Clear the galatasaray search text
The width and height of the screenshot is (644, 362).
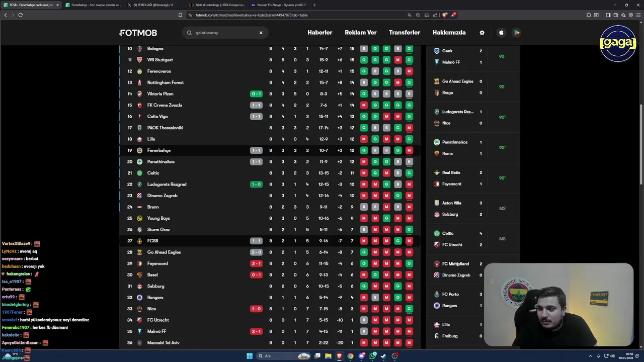point(261,33)
